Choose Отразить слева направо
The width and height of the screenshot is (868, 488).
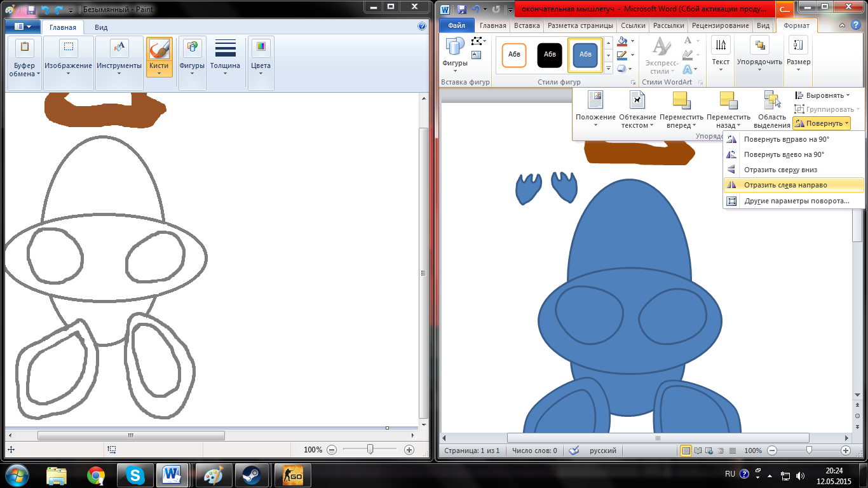[x=794, y=185]
